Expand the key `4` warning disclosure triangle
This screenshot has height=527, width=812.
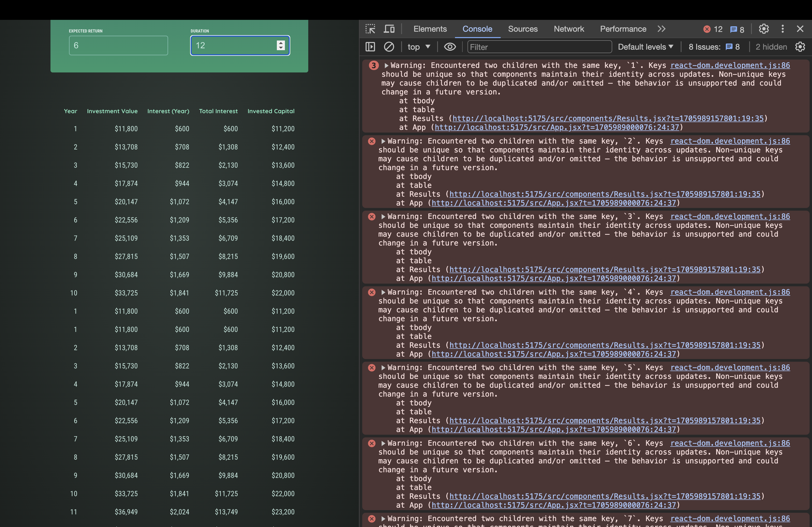pos(383,292)
